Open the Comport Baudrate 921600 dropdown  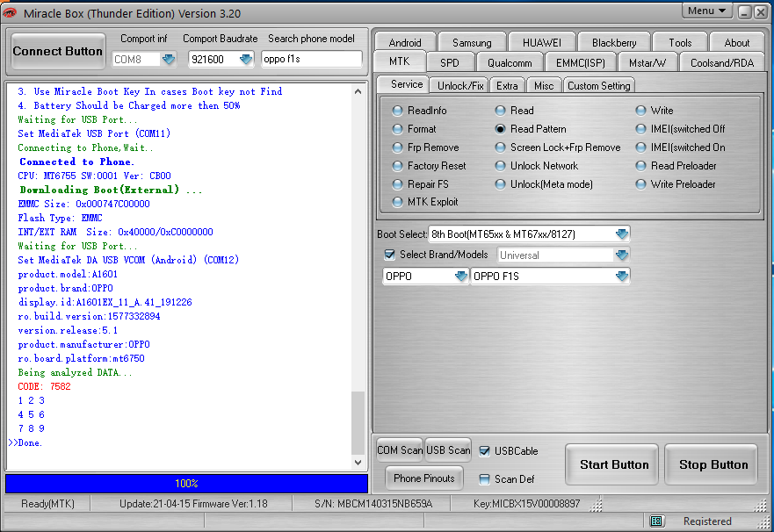[x=246, y=59]
